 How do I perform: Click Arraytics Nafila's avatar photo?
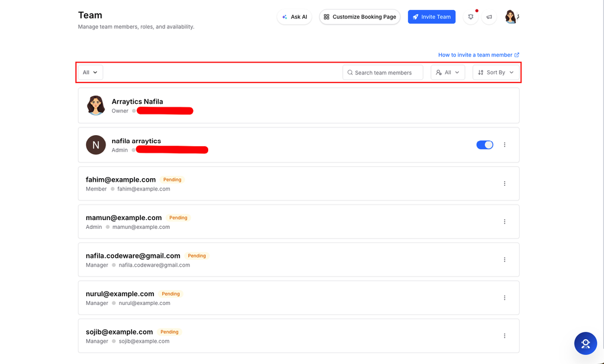(96, 106)
